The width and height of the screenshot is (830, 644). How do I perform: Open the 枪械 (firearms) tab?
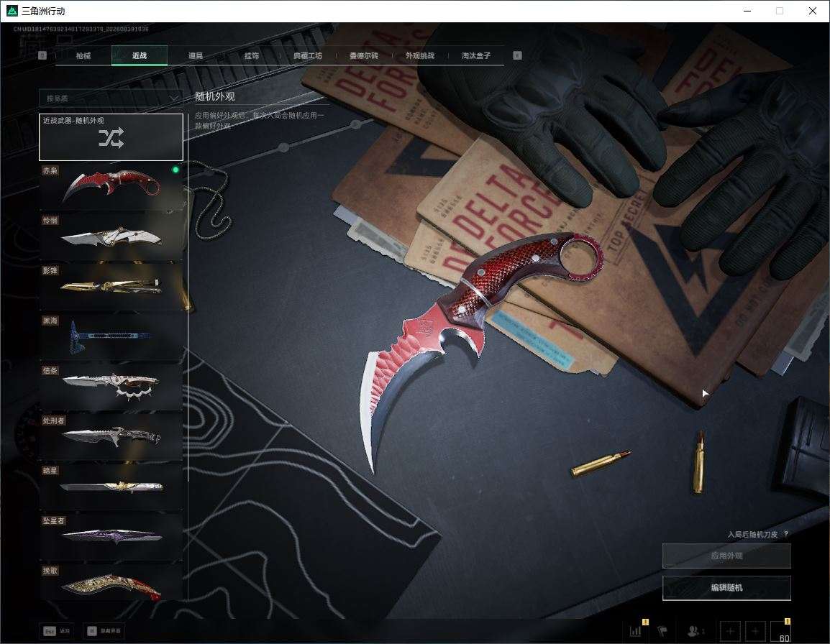pos(83,55)
